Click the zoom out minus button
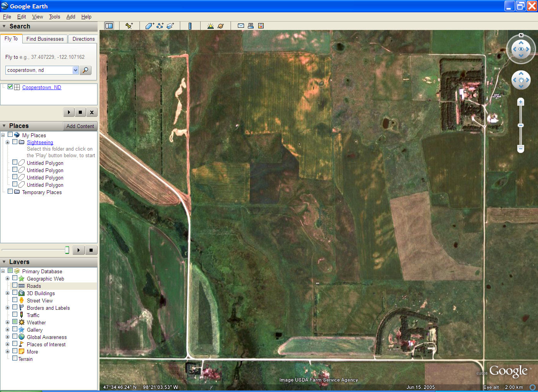 click(x=521, y=148)
